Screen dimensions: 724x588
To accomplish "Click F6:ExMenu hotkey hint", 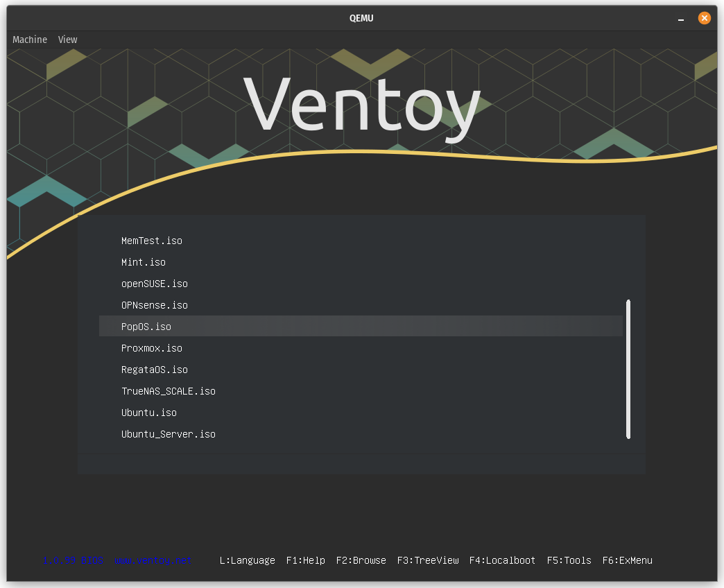I will click(627, 560).
